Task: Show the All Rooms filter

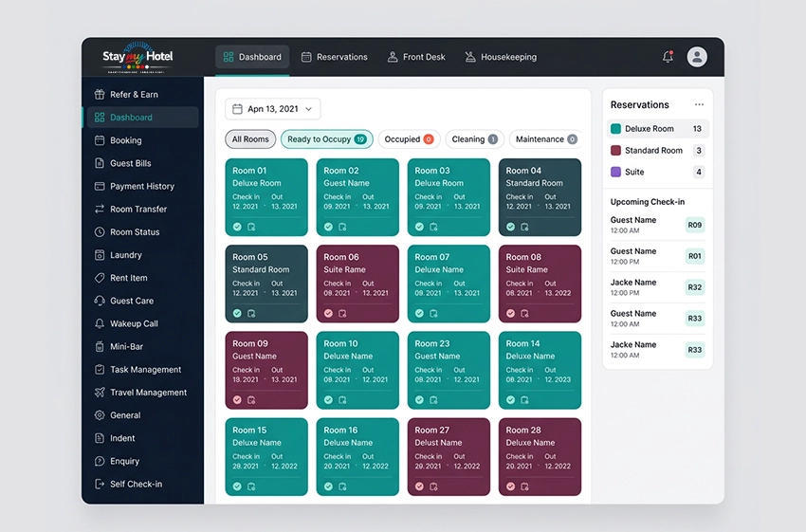Action: (x=250, y=139)
